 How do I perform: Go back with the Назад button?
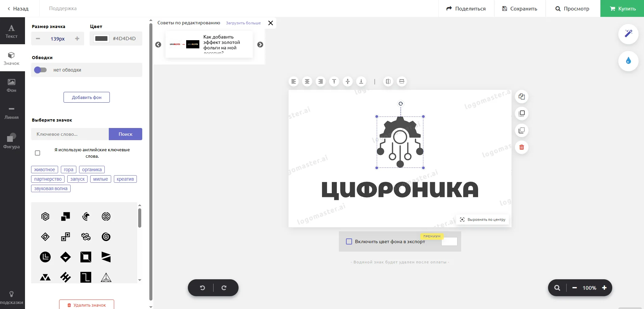click(x=18, y=8)
